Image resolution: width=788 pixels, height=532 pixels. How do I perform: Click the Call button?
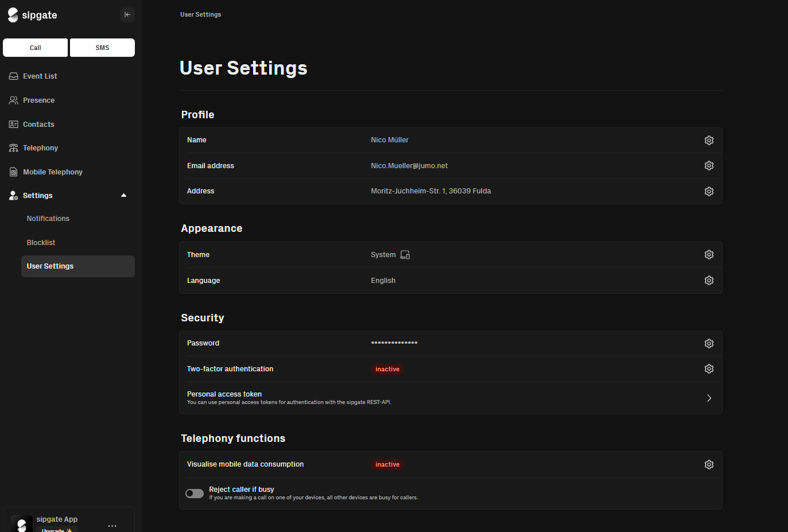click(x=35, y=48)
